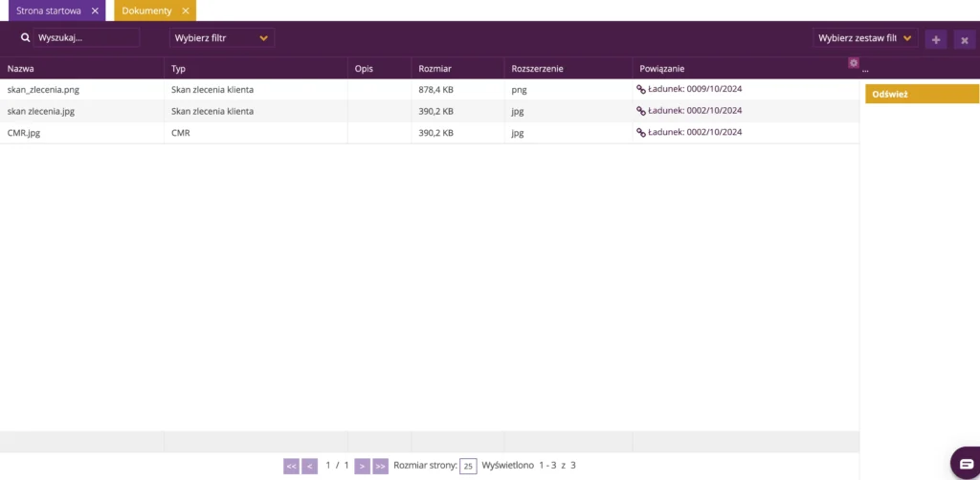Screen dimensions: 980x480
Task: Click Ładunek: 0009/10/2024 link
Action: 695,89
